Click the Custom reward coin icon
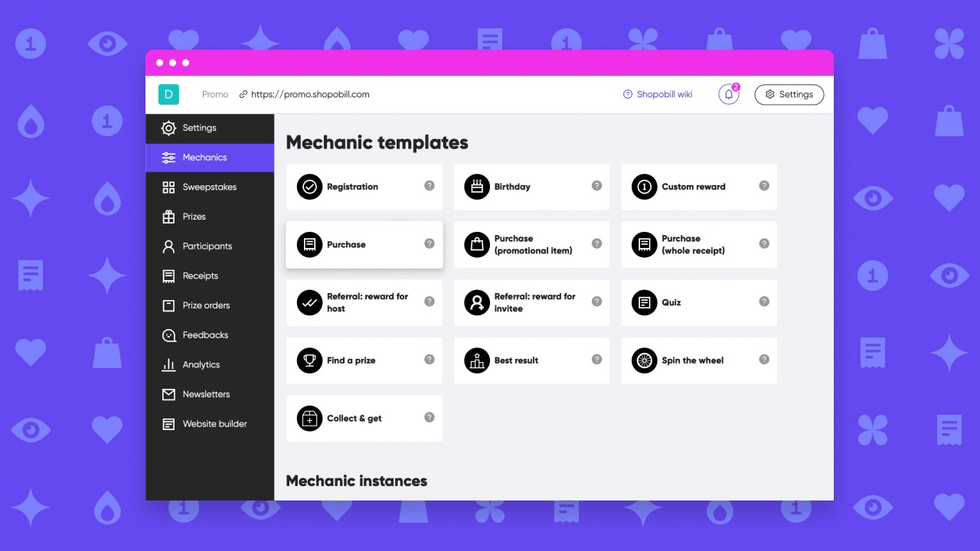Viewport: 980px width, 551px height. pyautogui.click(x=645, y=187)
